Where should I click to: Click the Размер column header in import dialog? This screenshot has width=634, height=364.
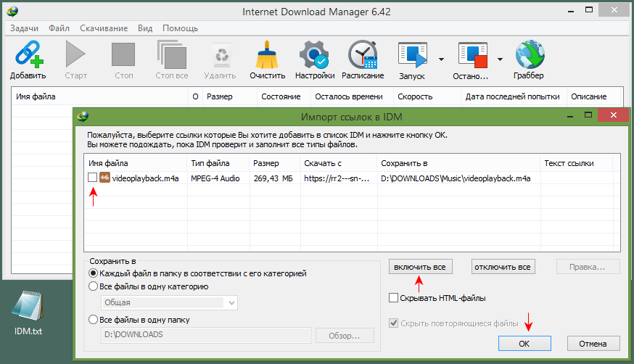265,163
